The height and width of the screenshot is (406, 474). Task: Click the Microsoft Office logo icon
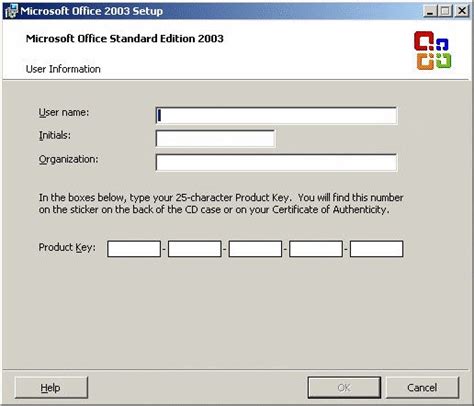[x=433, y=50]
